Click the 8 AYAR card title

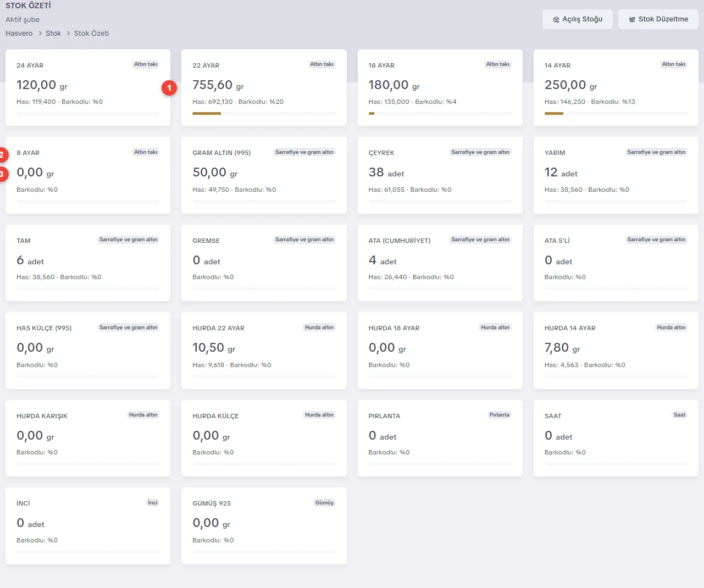[28, 153]
